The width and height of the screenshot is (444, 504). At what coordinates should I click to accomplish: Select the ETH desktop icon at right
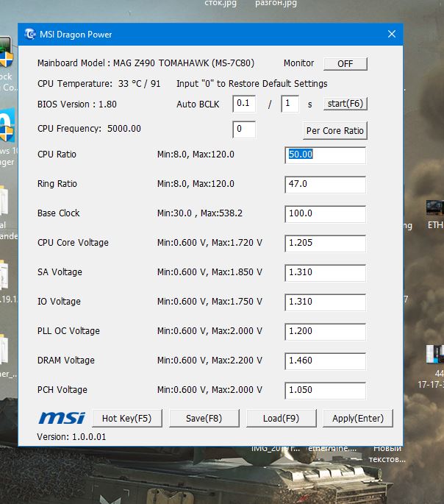pos(435,215)
